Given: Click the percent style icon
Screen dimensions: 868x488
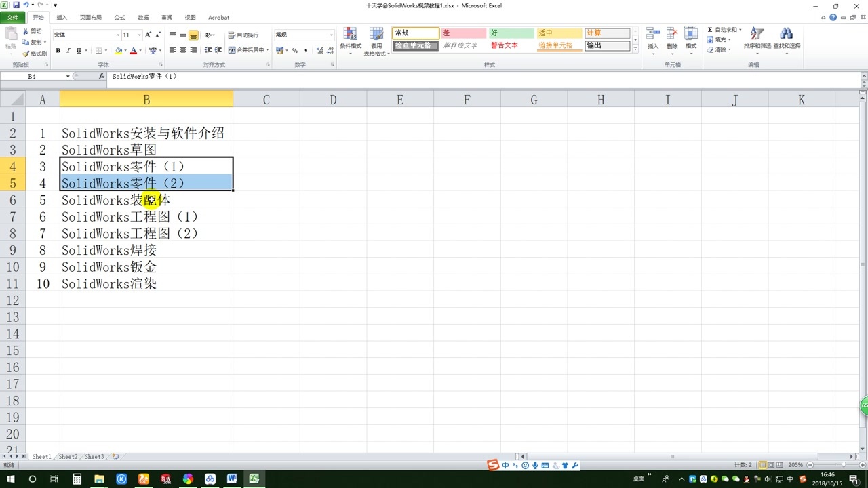Looking at the screenshot, I should tap(295, 51).
